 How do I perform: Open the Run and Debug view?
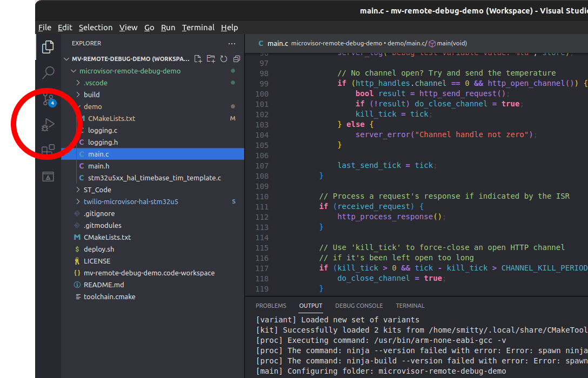tap(48, 124)
